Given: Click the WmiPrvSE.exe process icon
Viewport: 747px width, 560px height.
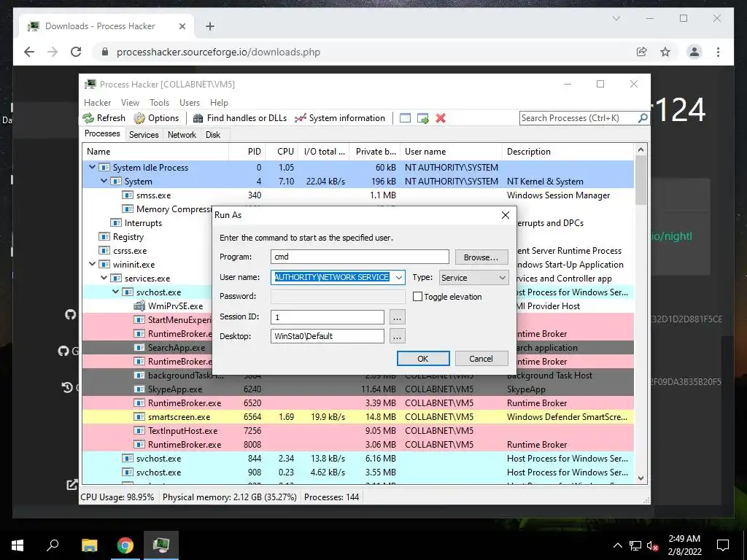Looking at the screenshot, I should pos(139,306).
